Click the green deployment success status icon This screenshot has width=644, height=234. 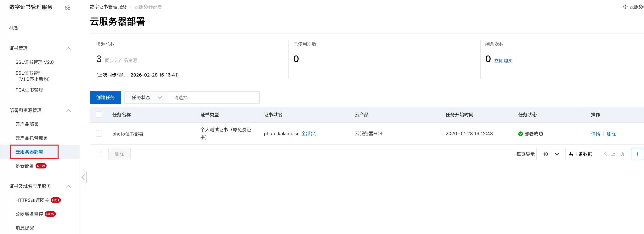click(x=521, y=134)
